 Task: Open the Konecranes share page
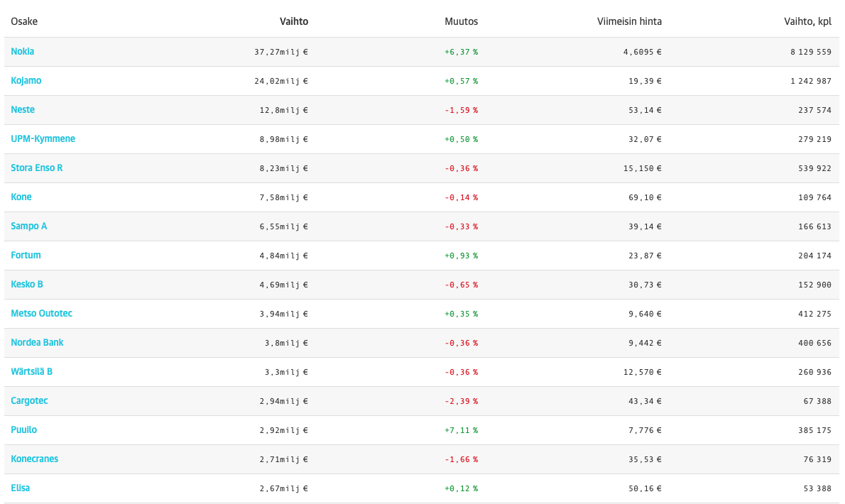point(35,459)
